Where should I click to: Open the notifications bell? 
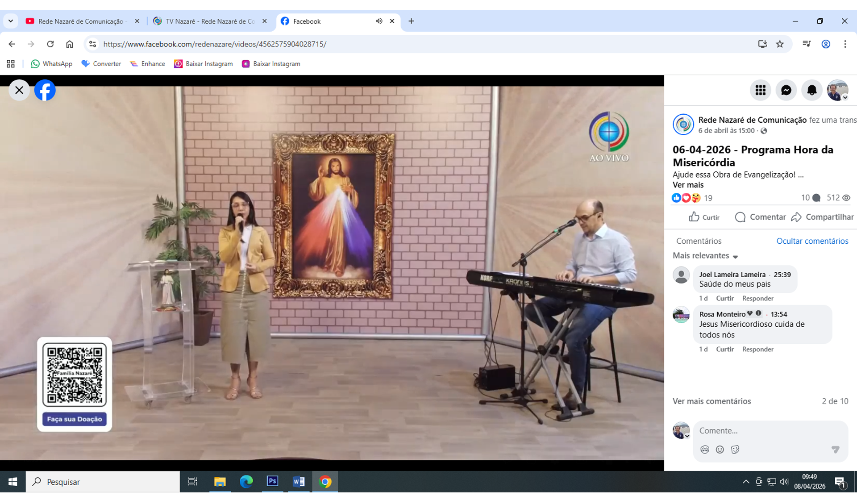(811, 90)
